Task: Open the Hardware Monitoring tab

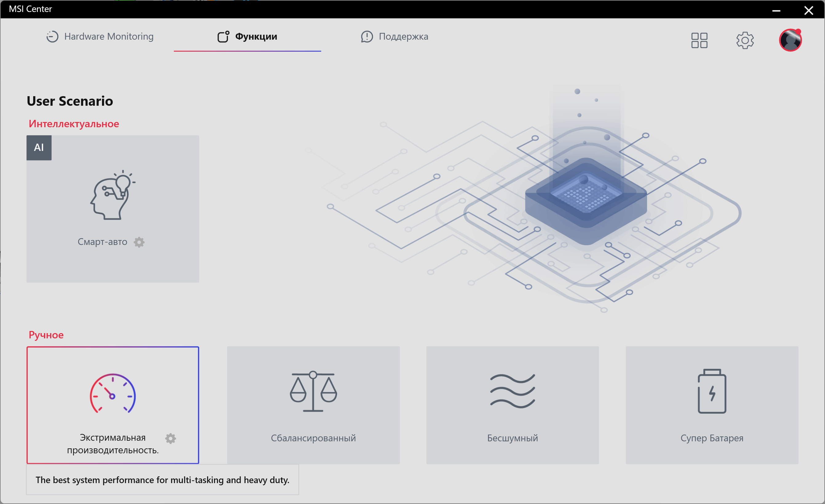Action: click(x=108, y=36)
